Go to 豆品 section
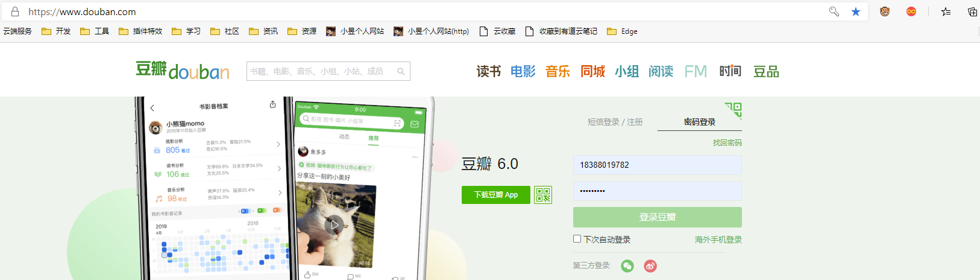The image size is (980, 280). (766, 71)
